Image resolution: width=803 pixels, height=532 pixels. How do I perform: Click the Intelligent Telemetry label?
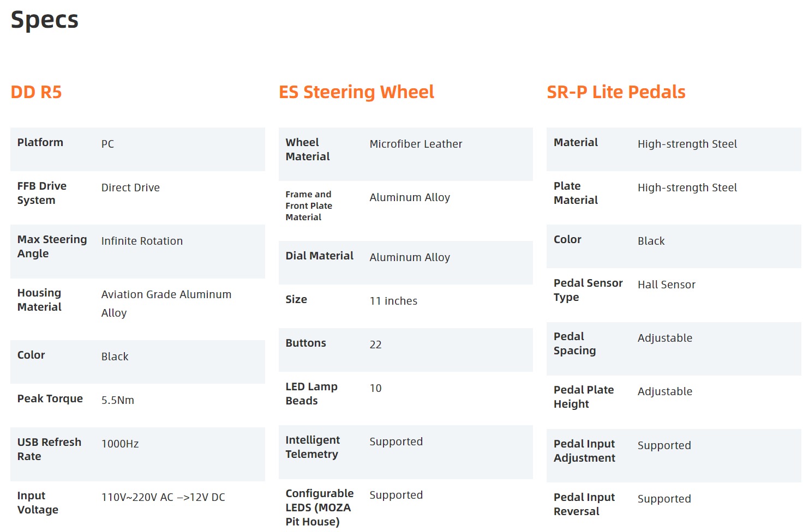(x=313, y=447)
